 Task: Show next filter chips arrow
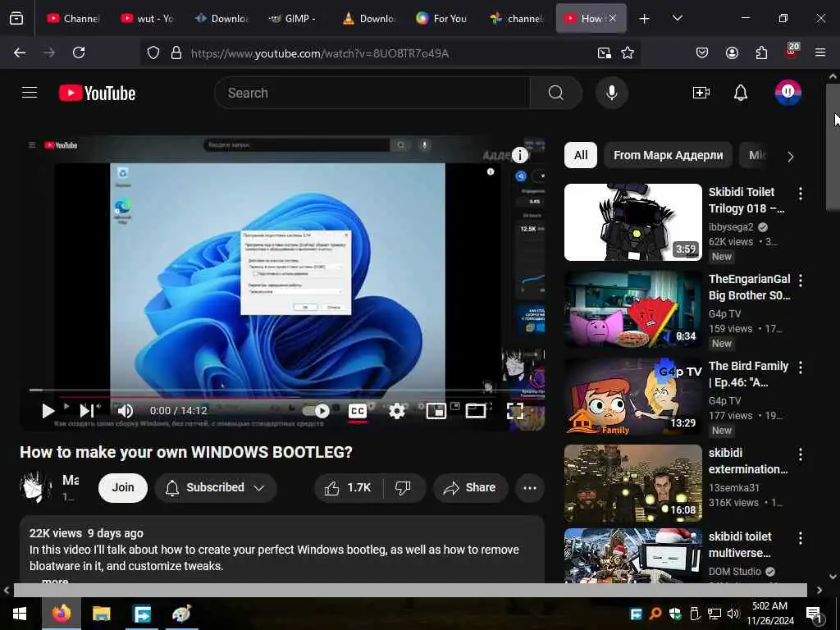[791, 157]
